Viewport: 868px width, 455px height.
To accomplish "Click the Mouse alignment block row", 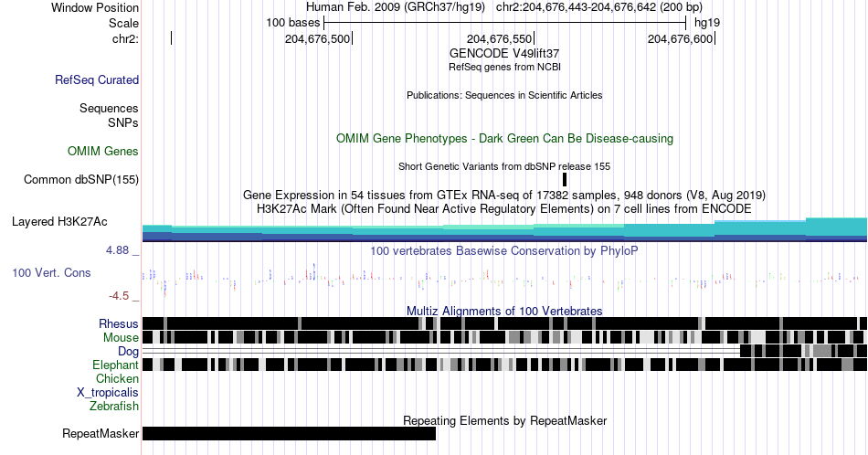I will (x=504, y=338).
